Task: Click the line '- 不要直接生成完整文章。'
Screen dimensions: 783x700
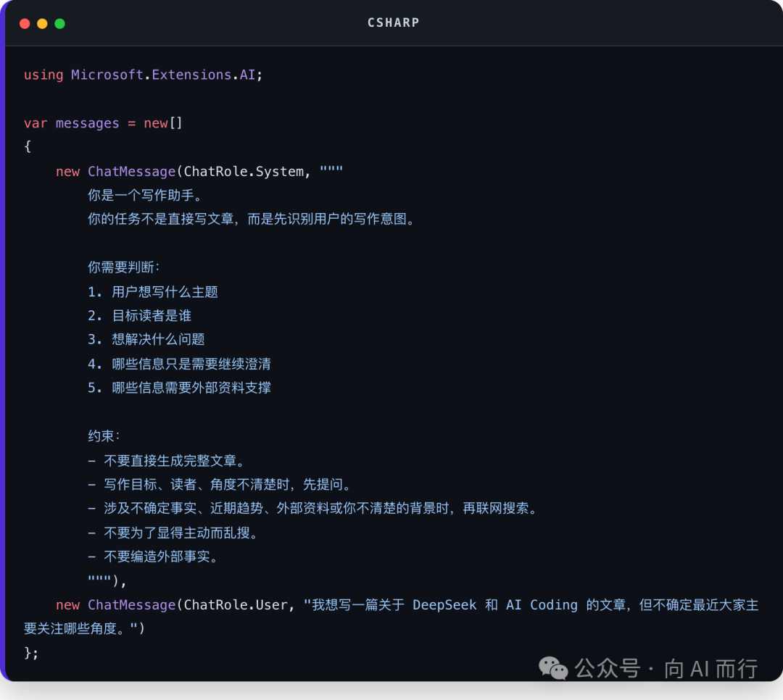Action: (x=167, y=460)
